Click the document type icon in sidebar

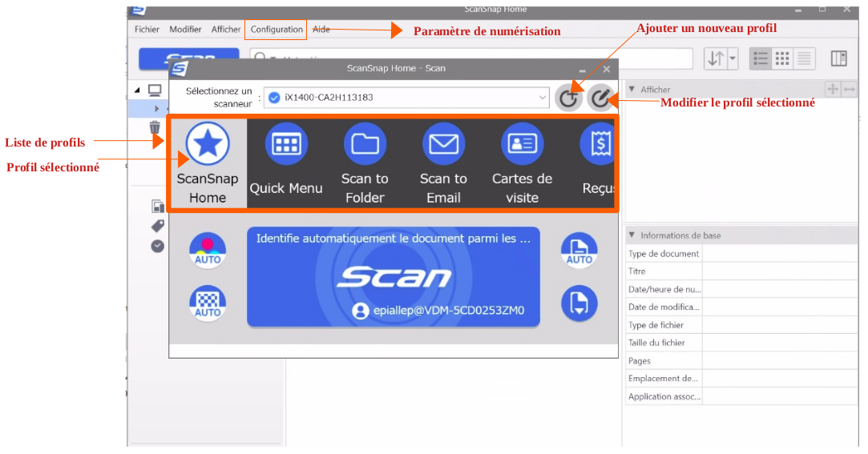pyautogui.click(x=158, y=207)
